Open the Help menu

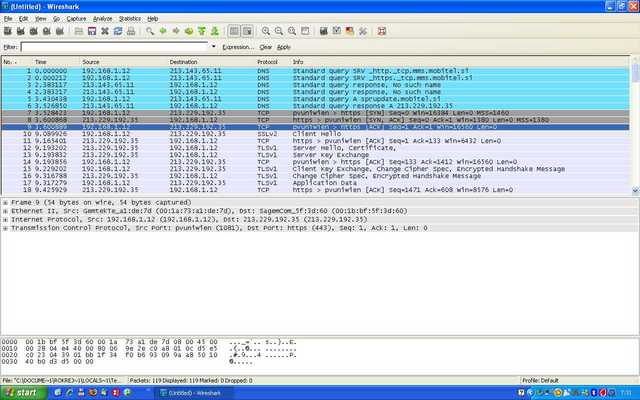point(153,19)
